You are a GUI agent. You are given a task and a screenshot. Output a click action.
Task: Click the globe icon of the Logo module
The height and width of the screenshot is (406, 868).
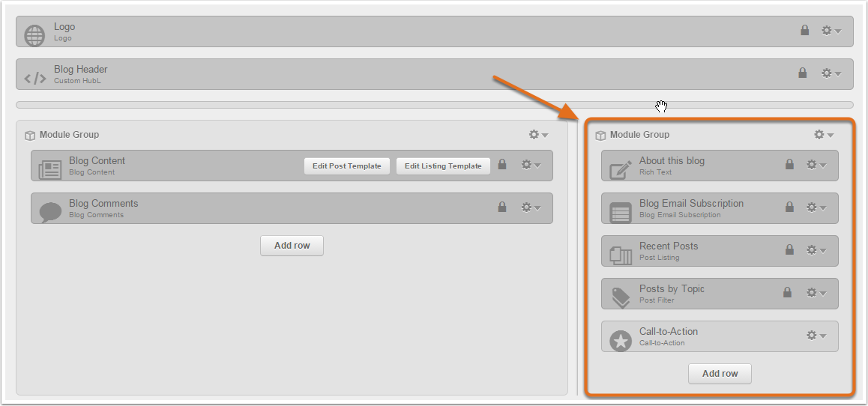(x=35, y=35)
